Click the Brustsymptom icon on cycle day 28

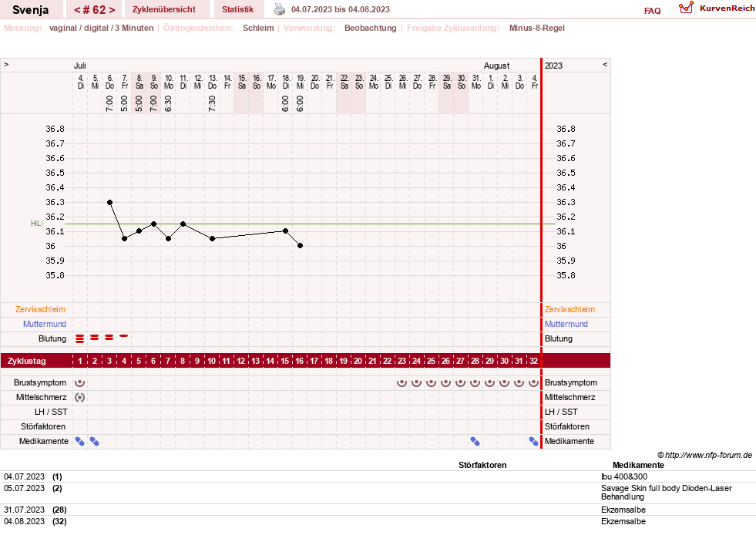click(x=475, y=382)
